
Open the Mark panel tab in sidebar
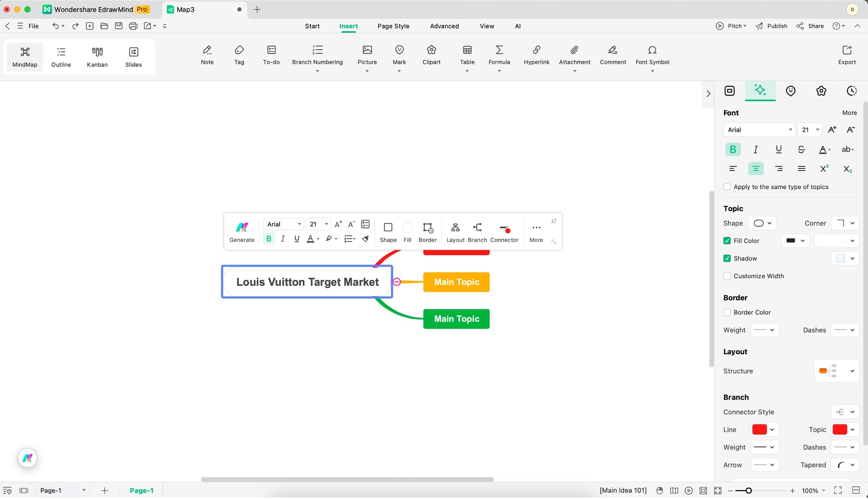790,91
